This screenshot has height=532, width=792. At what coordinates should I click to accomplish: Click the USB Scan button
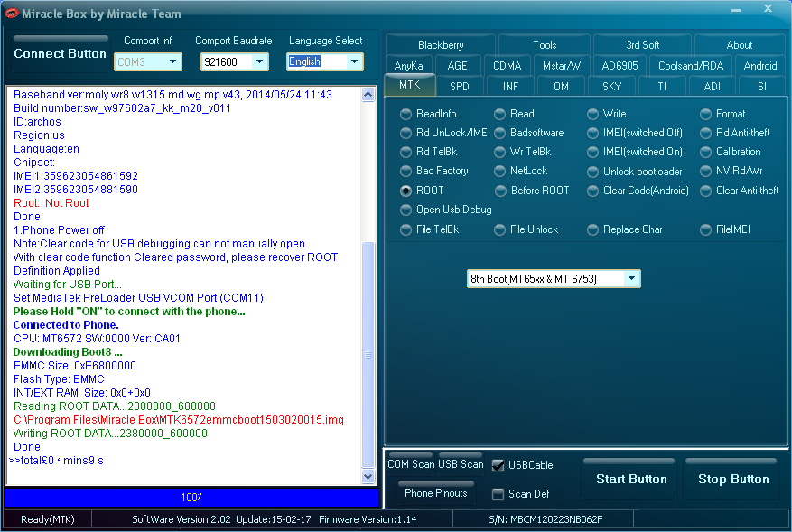pos(461,463)
